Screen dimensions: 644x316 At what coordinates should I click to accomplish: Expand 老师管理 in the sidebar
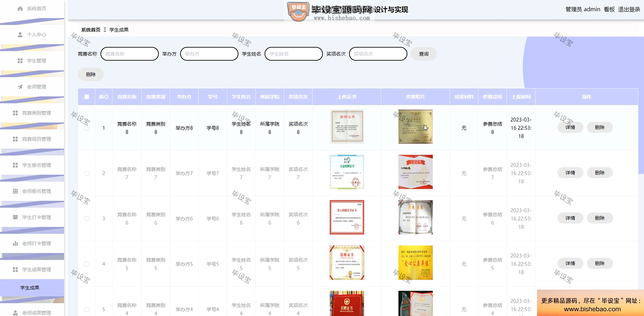click(x=32, y=87)
